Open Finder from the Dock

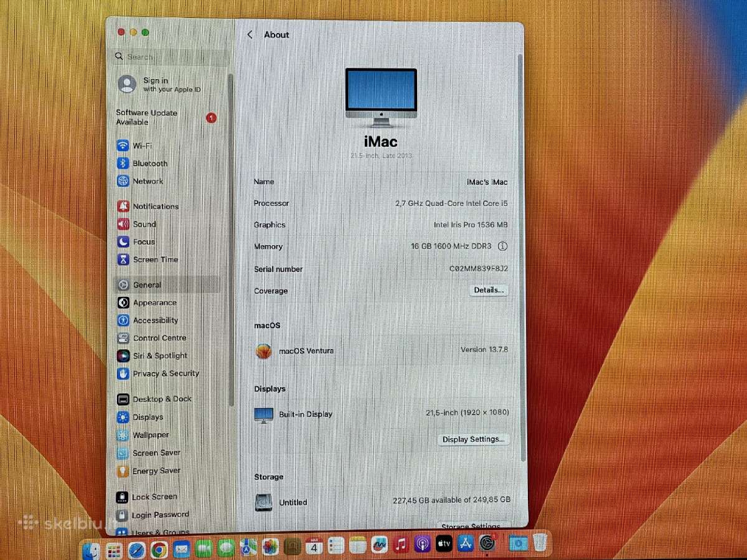coord(92,550)
